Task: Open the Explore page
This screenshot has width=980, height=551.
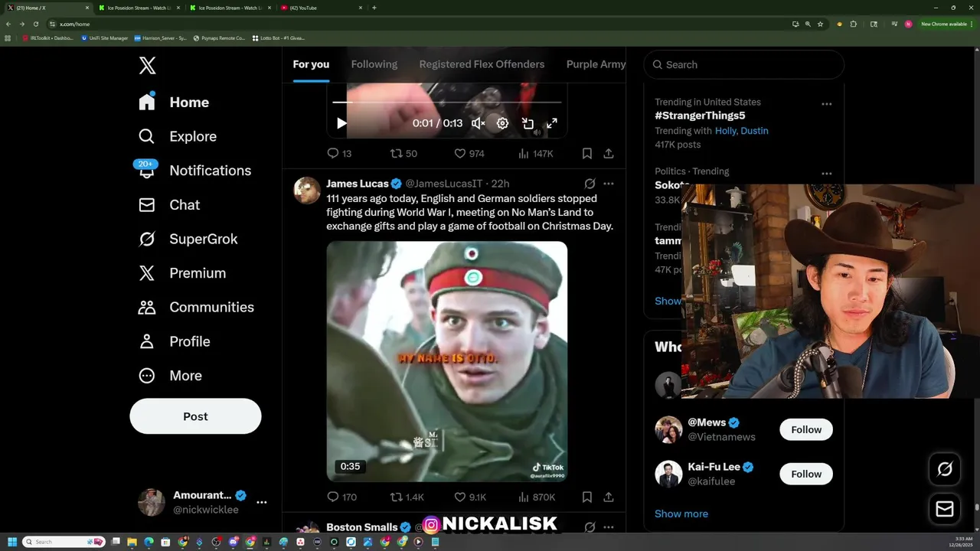Action: (x=178, y=136)
